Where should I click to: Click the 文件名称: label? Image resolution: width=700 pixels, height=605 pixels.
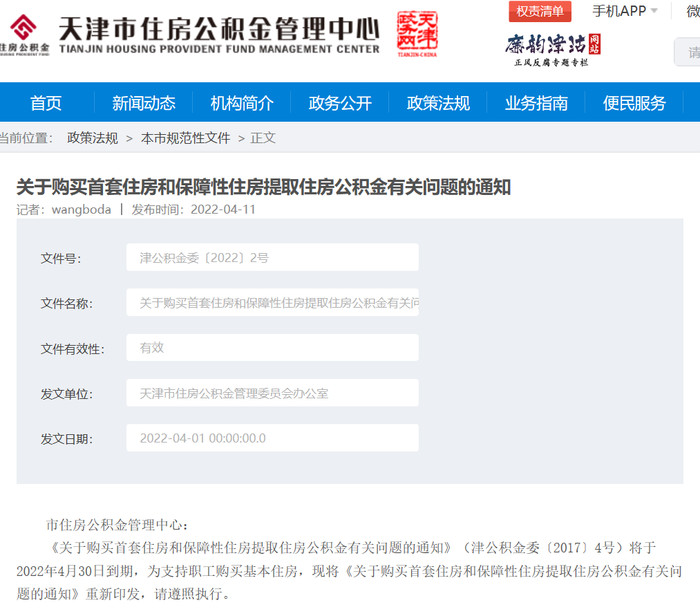coord(67,304)
